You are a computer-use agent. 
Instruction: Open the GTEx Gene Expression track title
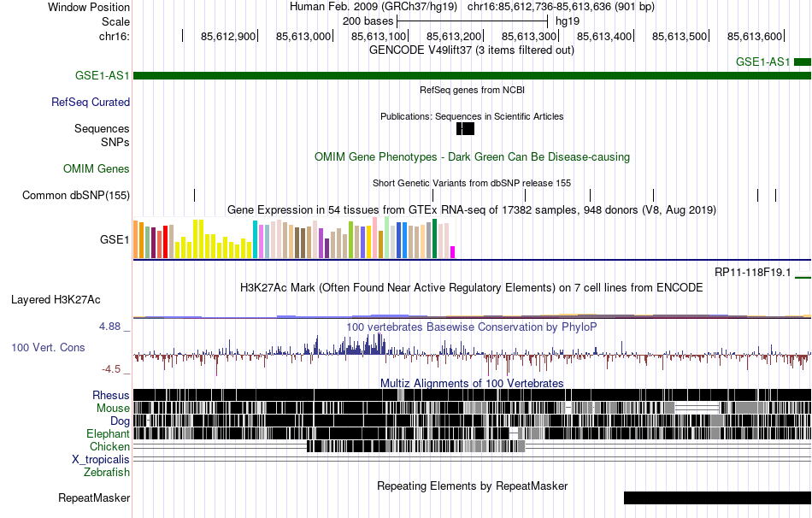472,209
